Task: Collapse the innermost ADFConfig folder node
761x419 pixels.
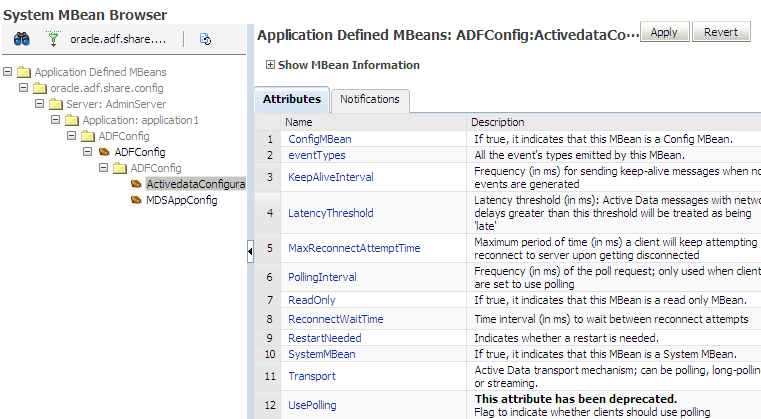Action: click(x=103, y=168)
